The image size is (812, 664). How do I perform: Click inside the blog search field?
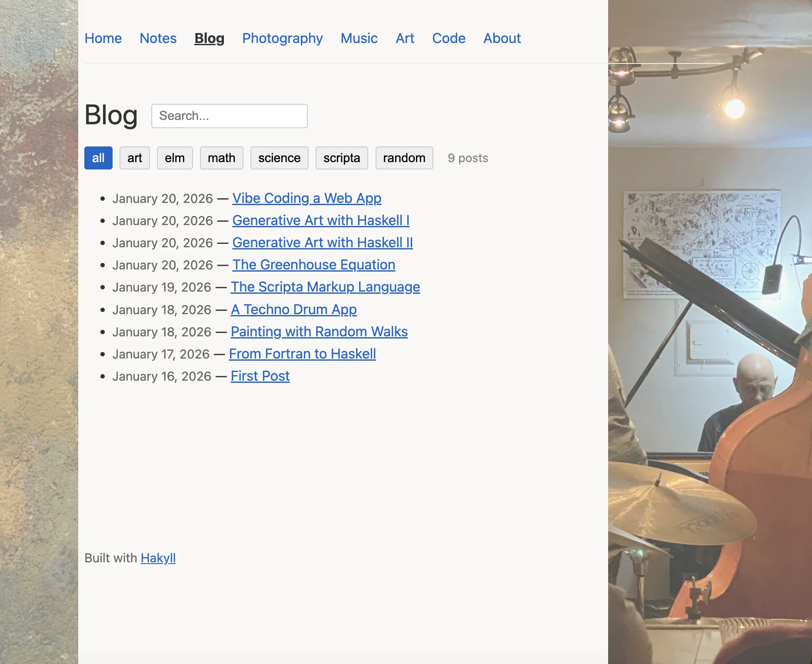click(x=229, y=116)
